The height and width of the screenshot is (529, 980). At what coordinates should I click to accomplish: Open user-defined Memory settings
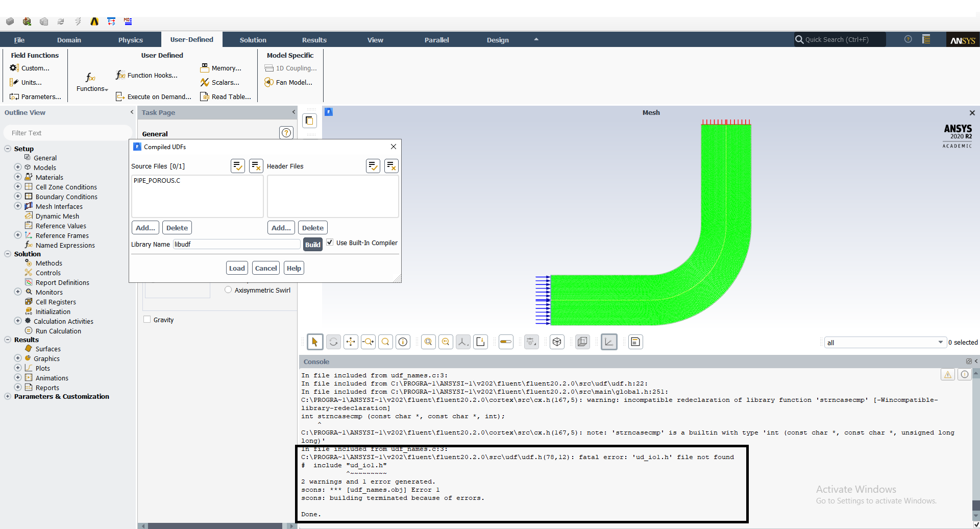pyautogui.click(x=220, y=68)
